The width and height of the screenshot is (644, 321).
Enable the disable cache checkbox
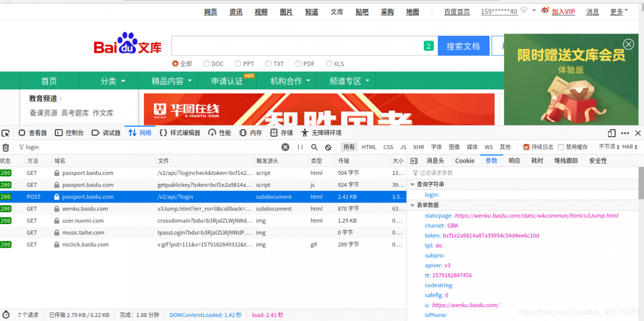[561, 147]
